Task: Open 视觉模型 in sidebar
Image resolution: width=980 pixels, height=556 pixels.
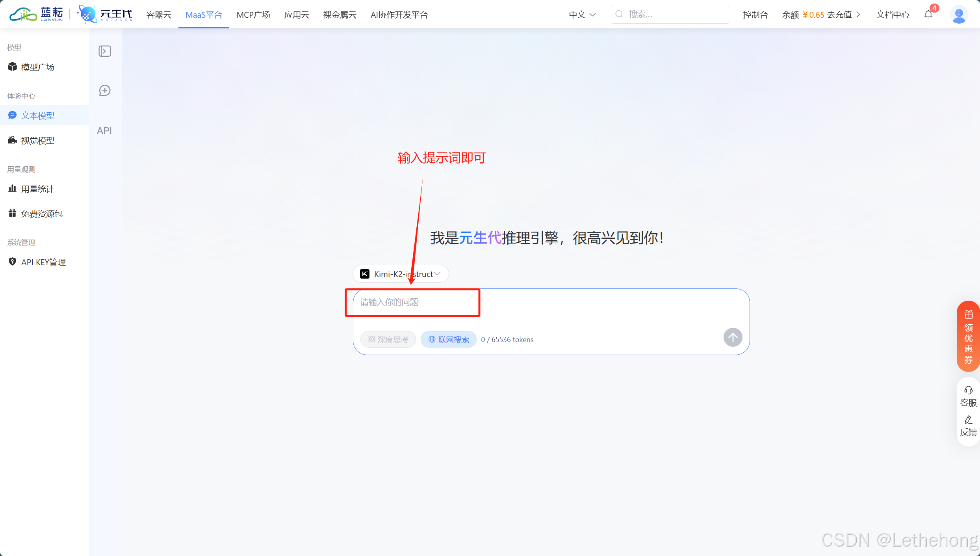Action: point(44,140)
